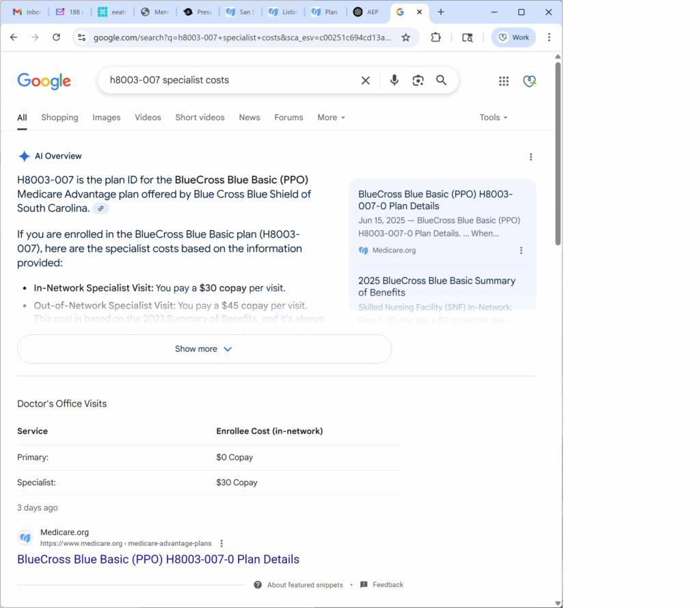
Task: Click the About featured snippets text
Action: pyautogui.click(x=305, y=585)
